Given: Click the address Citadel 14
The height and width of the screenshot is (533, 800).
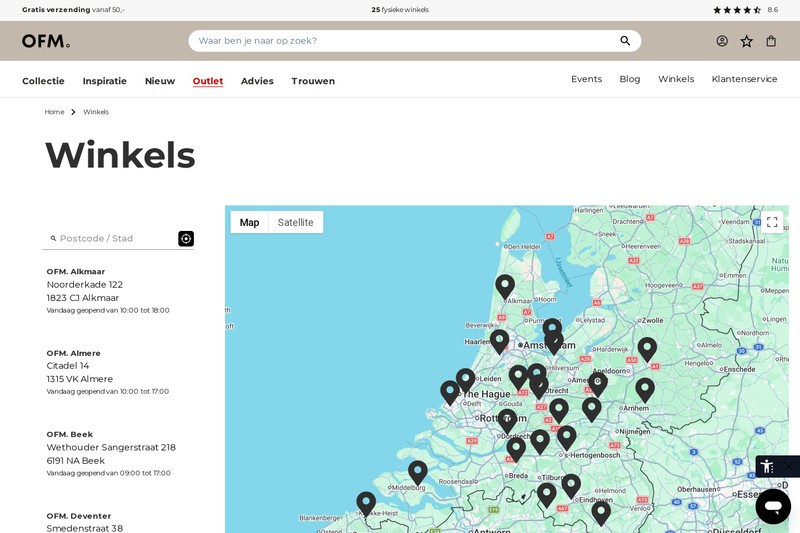Looking at the screenshot, I should click(x=68, y=366).
